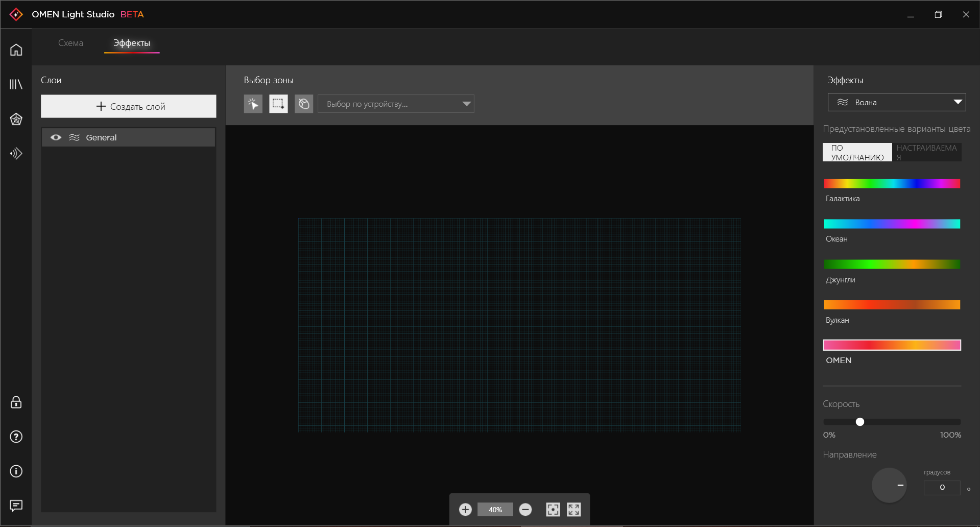Viewport: 980px width, 527px height.
Task: Expand the Выбор по устройству dropdown
Action: click(x=396, y=104)
